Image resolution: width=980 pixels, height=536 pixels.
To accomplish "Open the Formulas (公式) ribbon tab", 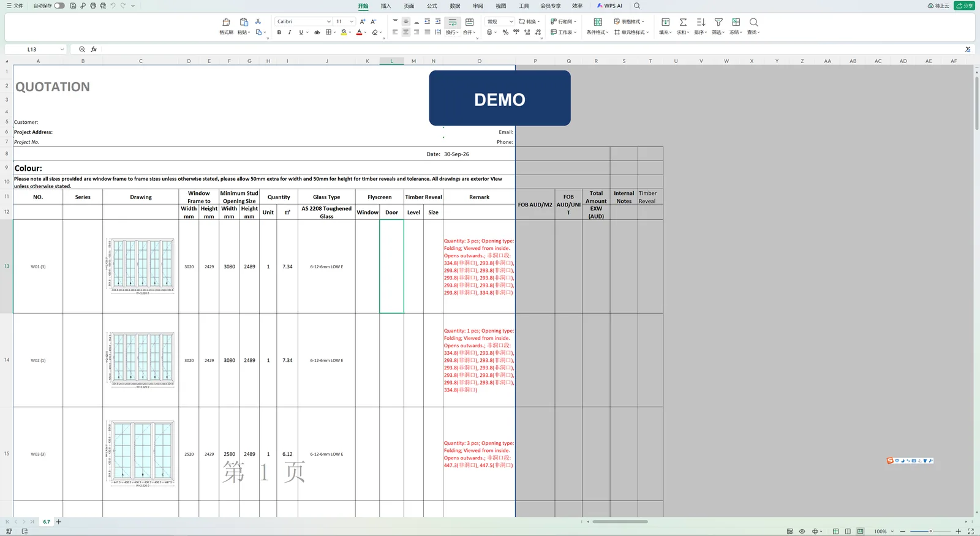I will [x=432, y=6].
